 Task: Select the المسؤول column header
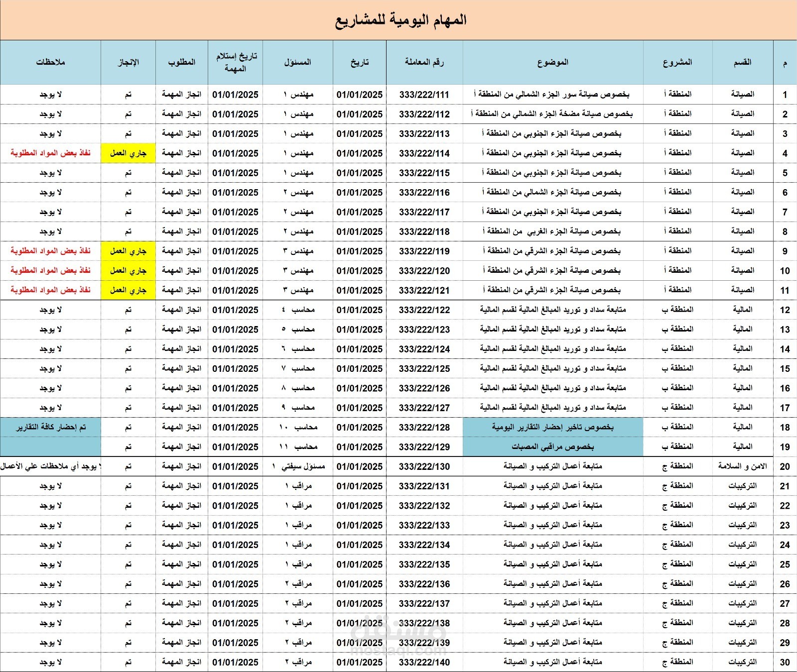(299, 63)
